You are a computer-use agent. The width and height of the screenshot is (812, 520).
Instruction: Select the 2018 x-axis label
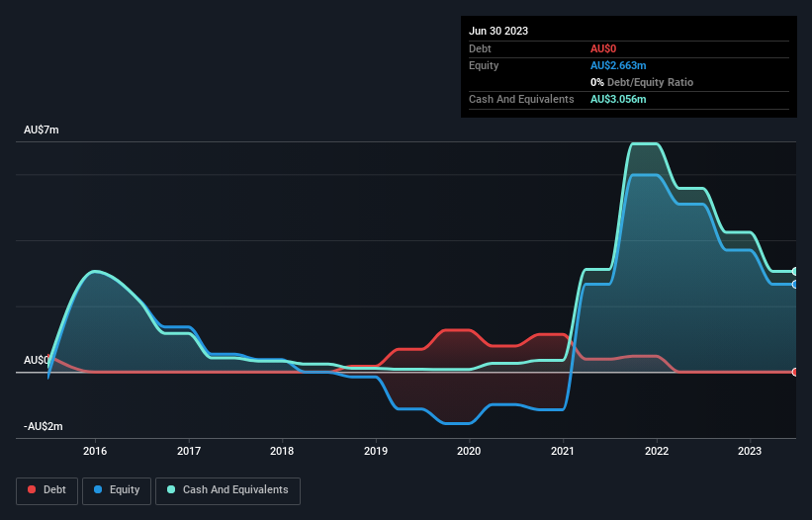pyautogui.click(x=282, y=451)
